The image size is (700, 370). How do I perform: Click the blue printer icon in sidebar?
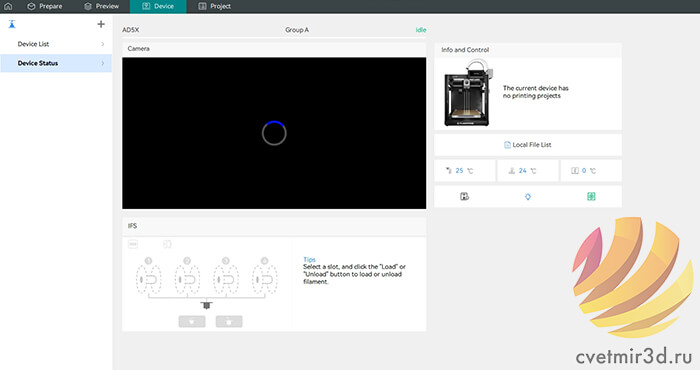point(12,24)
